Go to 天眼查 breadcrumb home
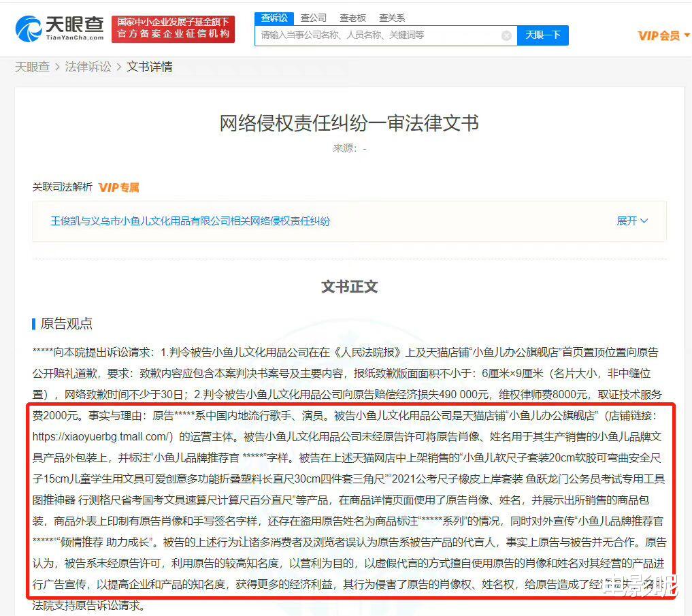692x616 pixels. click(x=32, y=67)
